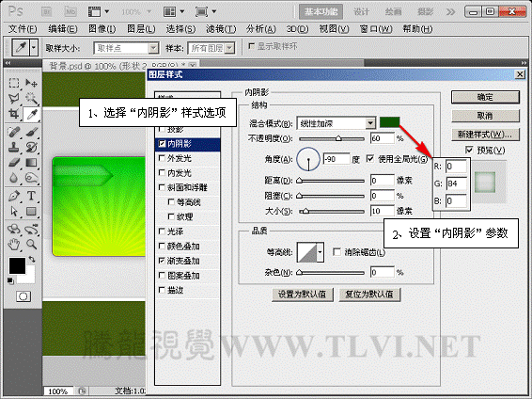Open the 等高线 contour picker arrow

(320, 252)
